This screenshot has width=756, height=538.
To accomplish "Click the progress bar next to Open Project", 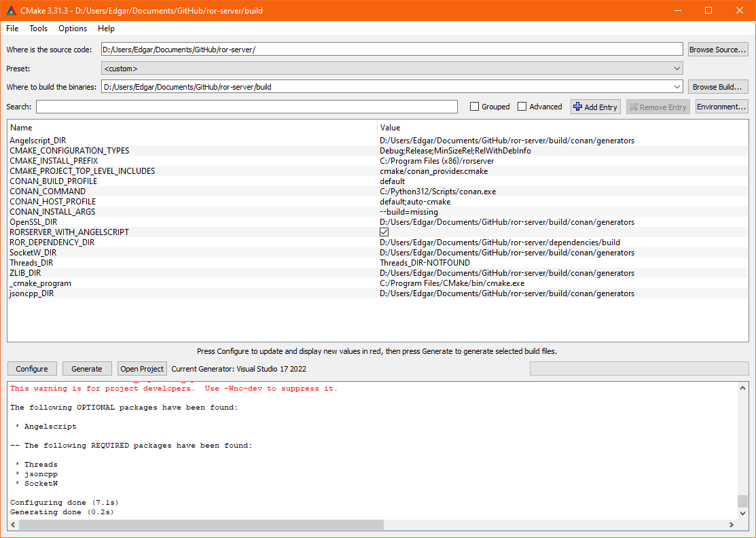I will pyautogui.click(x=638, y=368).
